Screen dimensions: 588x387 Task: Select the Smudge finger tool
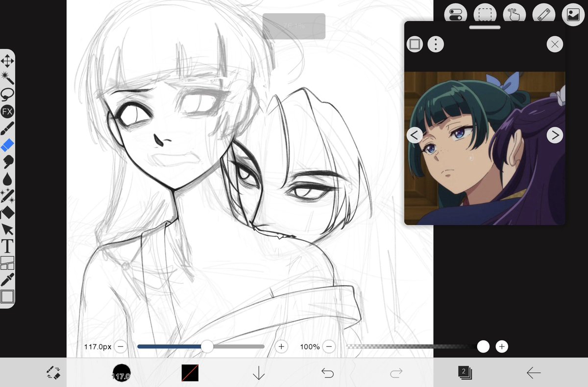pyautogui.click(x=7, y=162)
